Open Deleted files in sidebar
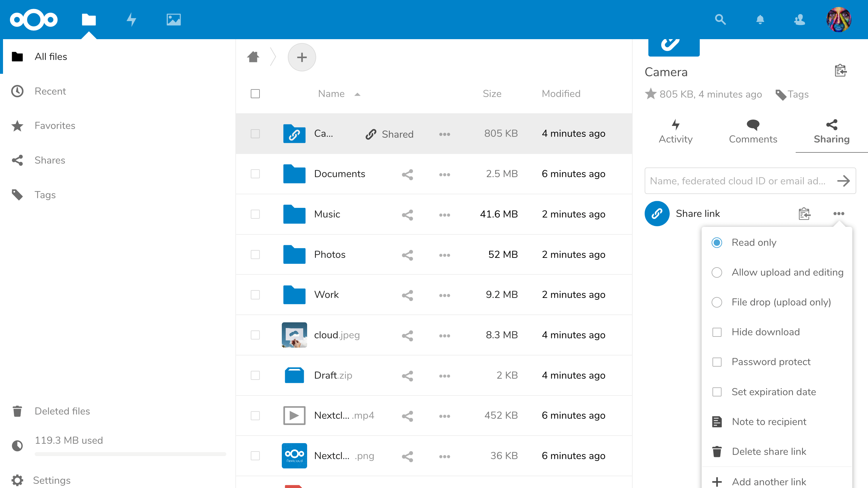 click(62, 411)
